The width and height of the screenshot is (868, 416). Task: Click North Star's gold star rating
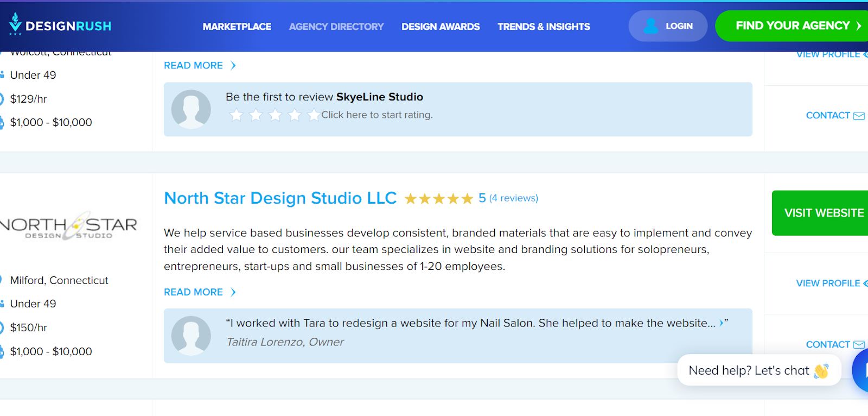pyautogui.click(x=439, y=199)
